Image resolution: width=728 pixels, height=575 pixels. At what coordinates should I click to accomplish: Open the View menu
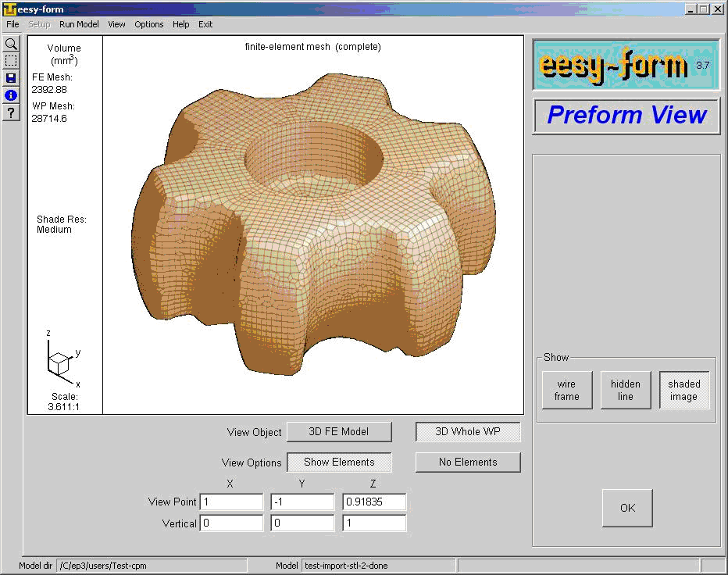pos(116,24)
